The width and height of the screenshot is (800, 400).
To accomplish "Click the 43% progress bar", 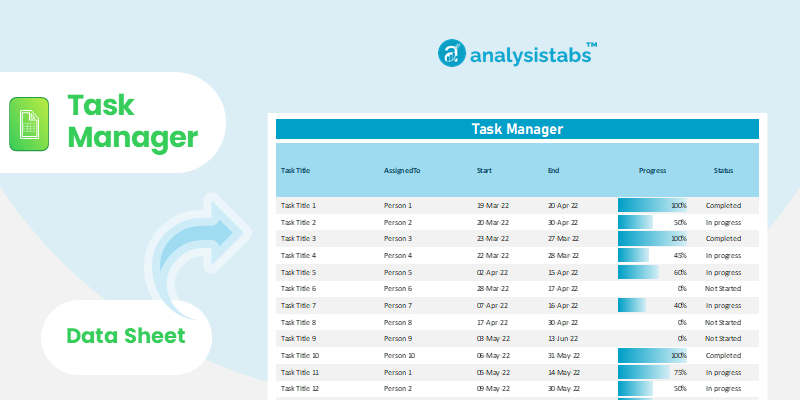I will (x=633, y=255).
